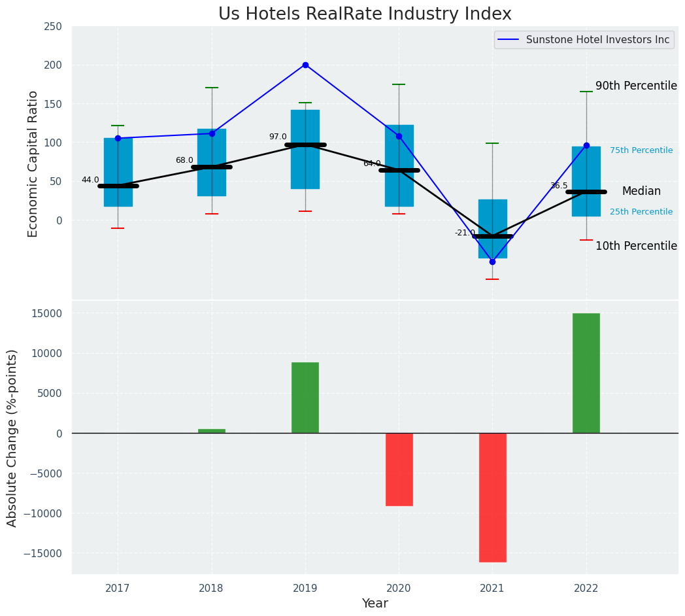The width and height of the screenshot is (685, 616).
Task: Click the median value label 97.0
Action: click(278, 137)
